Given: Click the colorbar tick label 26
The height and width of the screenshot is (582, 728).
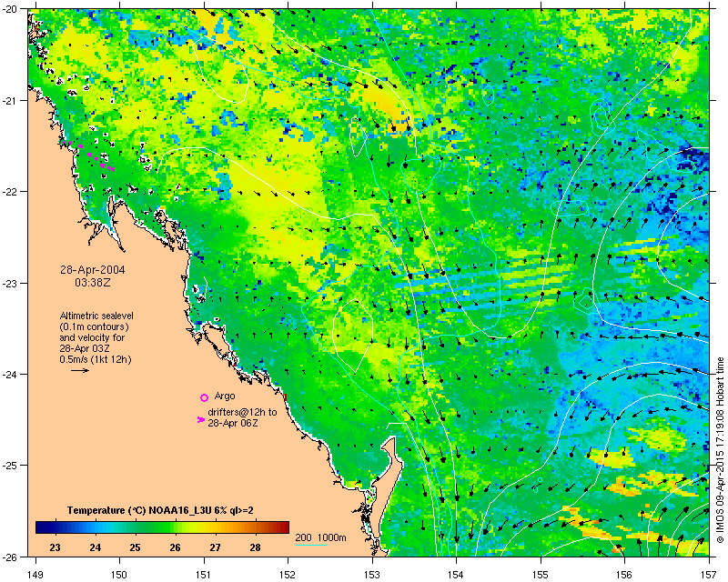Looking at the screenshot, I should [175, 547].
